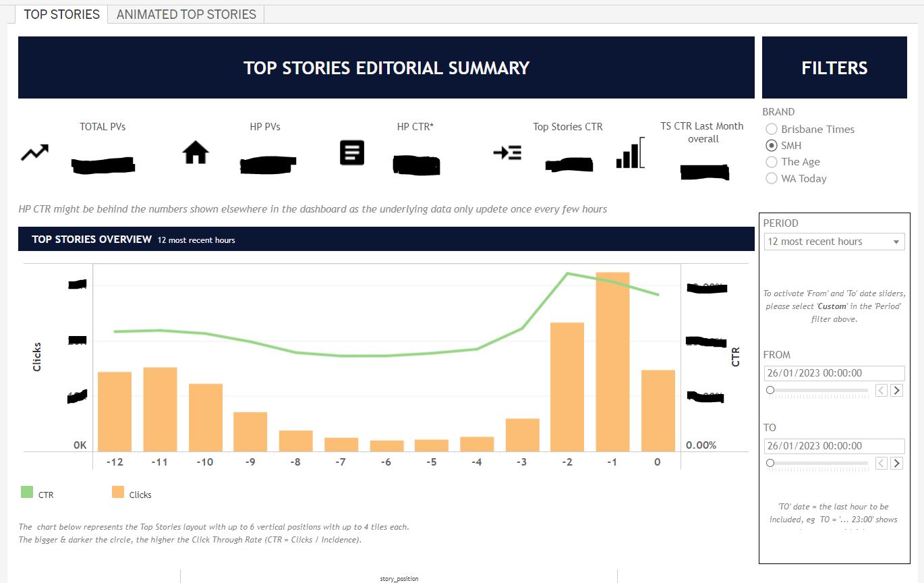Select the SMH brand radio button

click(x=771, y=145)
